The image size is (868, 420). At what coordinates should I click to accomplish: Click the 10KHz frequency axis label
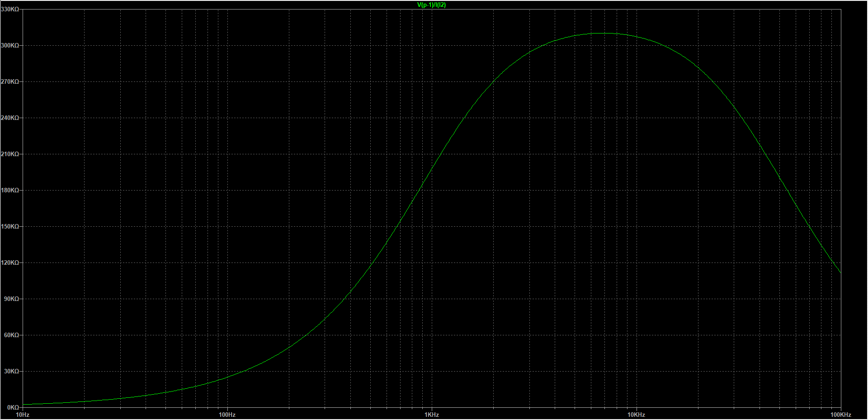[x=636, y=415]
